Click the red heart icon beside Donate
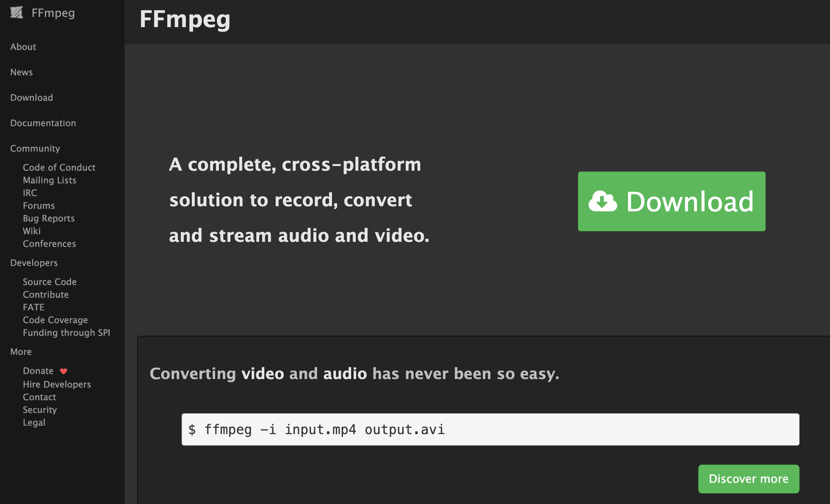This screenshot has width=830, height=504. (64, 371)
